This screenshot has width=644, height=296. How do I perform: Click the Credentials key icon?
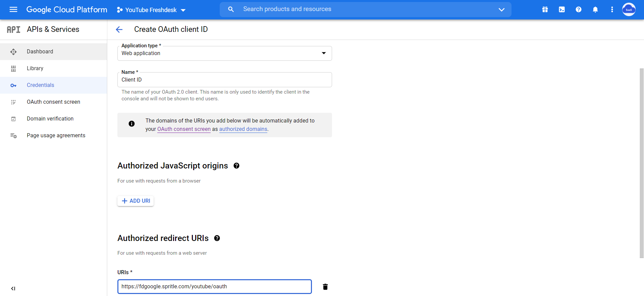13,85
